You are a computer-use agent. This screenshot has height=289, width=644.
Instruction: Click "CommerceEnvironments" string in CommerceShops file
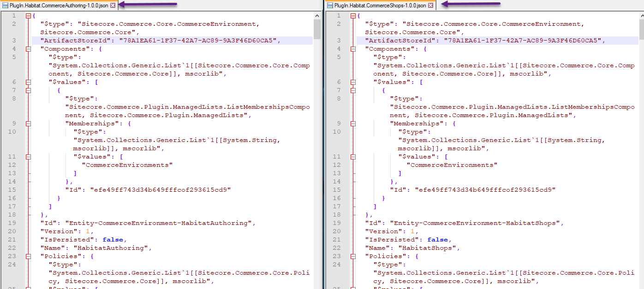point(453,165)
